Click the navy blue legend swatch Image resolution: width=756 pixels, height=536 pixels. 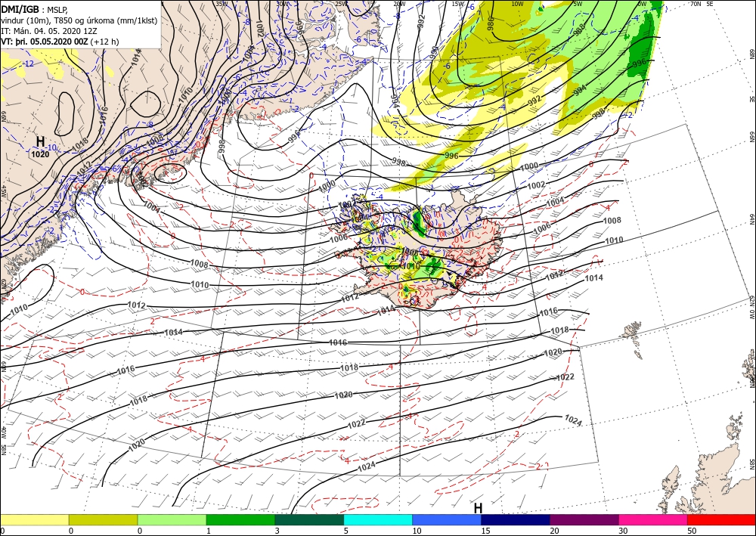click(516, 519)
